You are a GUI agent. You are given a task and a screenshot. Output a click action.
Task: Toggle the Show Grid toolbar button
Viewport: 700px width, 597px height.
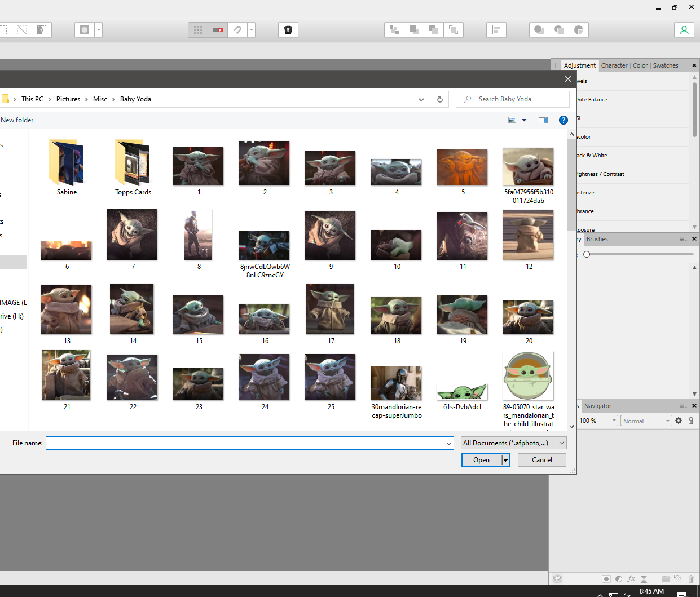[x=198, y=30]
